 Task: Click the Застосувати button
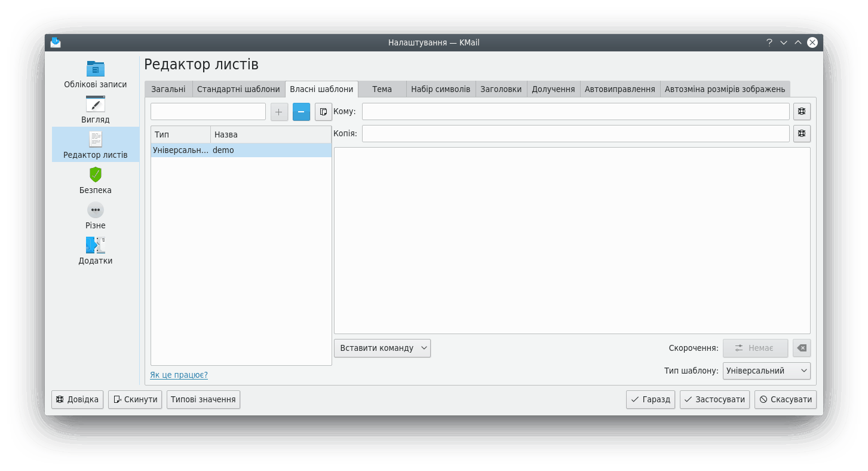[x=714, y=399]
